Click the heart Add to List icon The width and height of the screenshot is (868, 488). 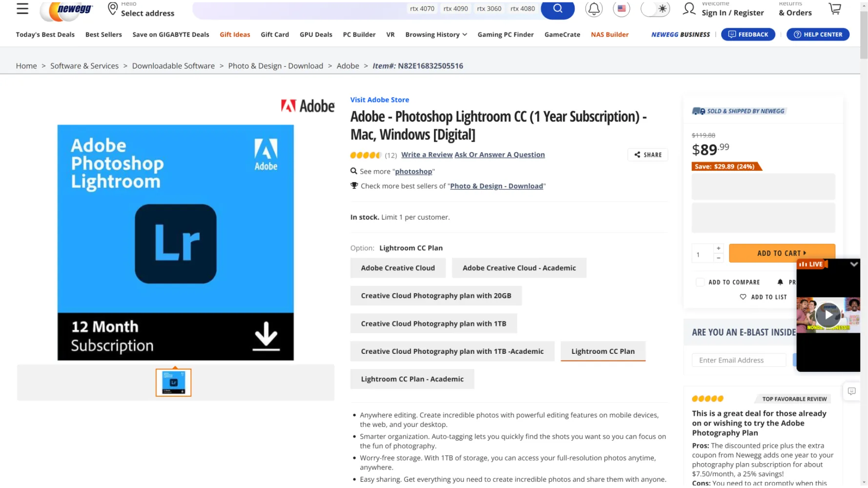(743, 297)
